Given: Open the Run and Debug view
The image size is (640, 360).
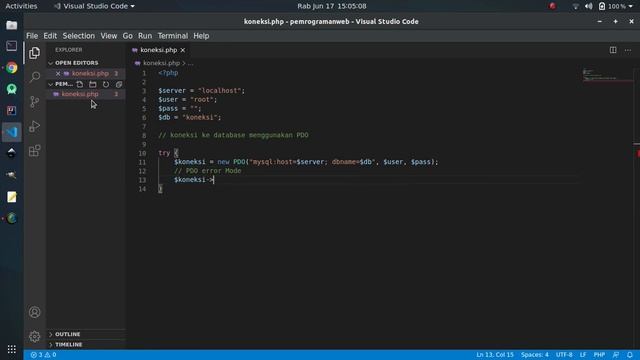Looking at the screenshot, I should pos(35,126).
